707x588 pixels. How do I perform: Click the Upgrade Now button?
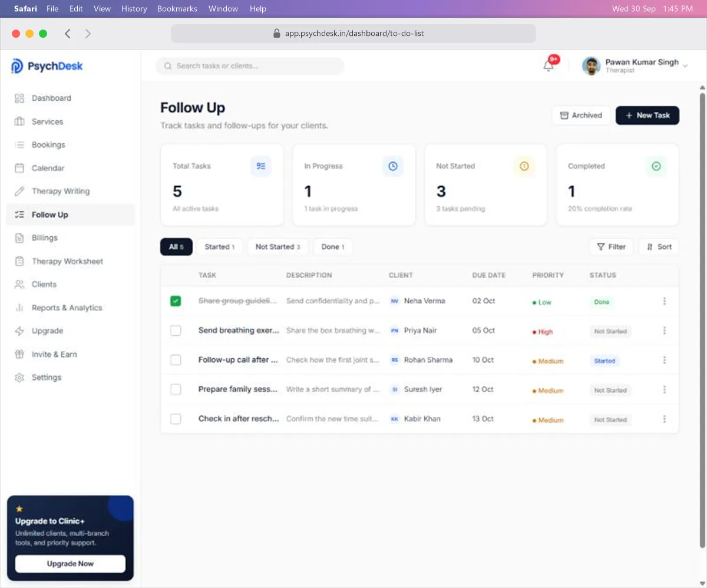[70, 564]
